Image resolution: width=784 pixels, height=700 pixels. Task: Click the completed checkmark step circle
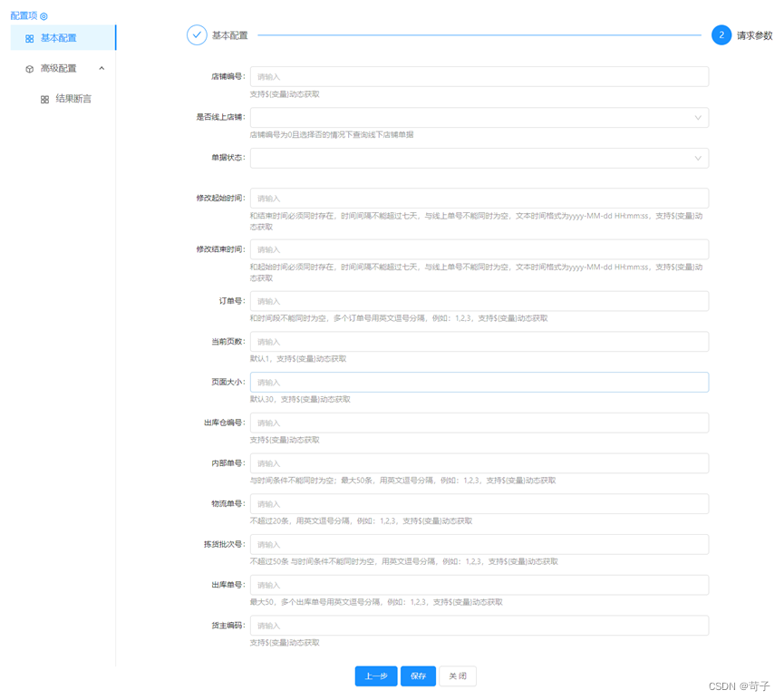click(197, 35)
